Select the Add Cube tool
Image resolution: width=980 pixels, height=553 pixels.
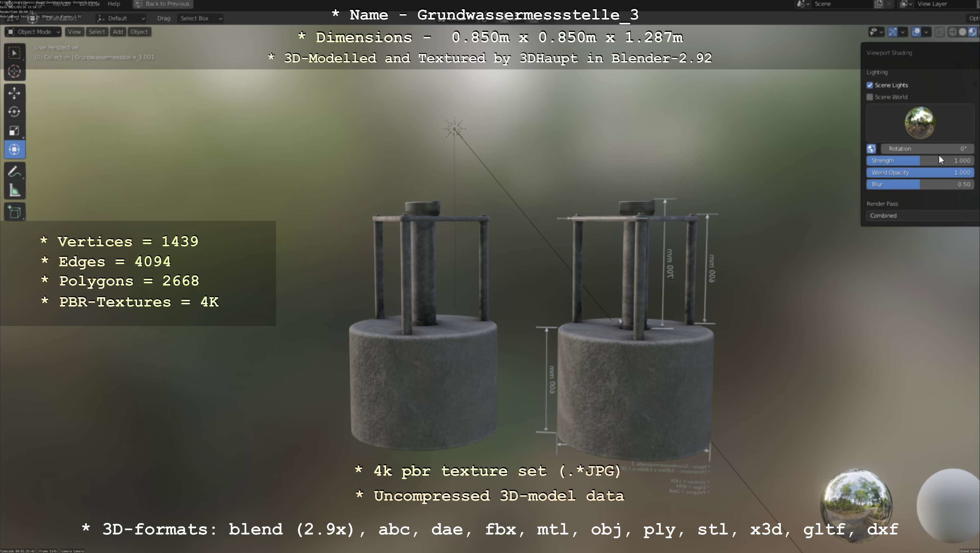[14, 212]
